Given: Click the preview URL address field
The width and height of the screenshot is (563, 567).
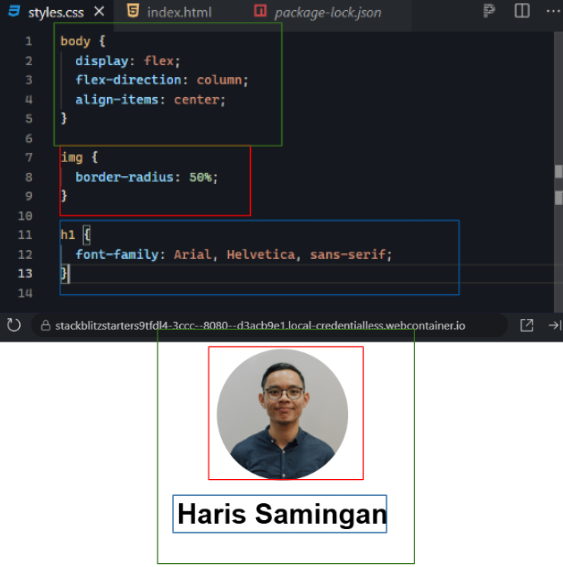Looking at the screenshot, I should point(269,325).
